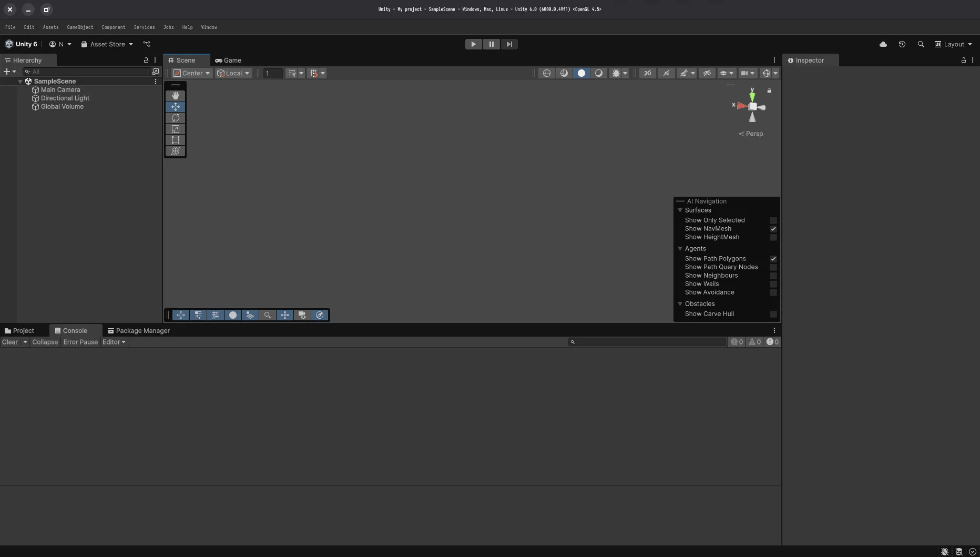Image resolution: width=980 pixels, height=557 pixels.
Task: Switch to the Game tab
Action: (229, 60)
